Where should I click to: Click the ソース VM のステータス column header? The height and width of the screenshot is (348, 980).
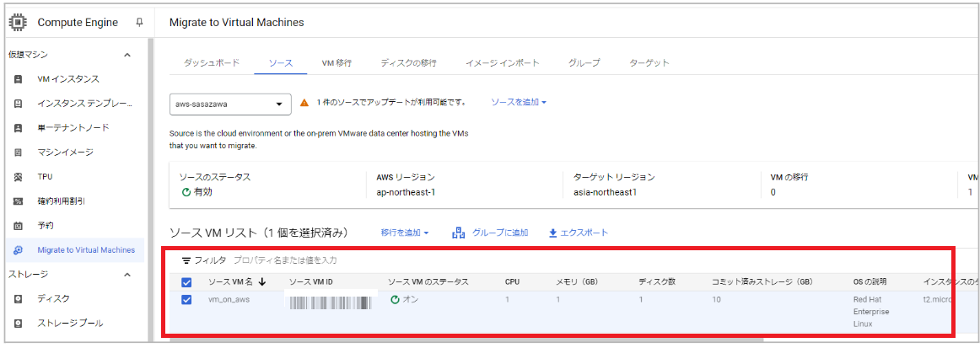point(428,282)
